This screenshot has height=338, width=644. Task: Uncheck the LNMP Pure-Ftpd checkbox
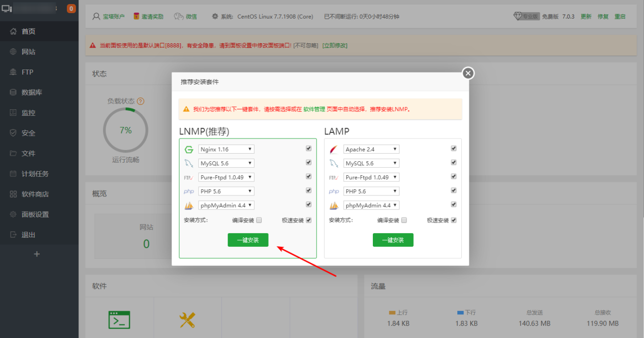(x=308, y=176)
